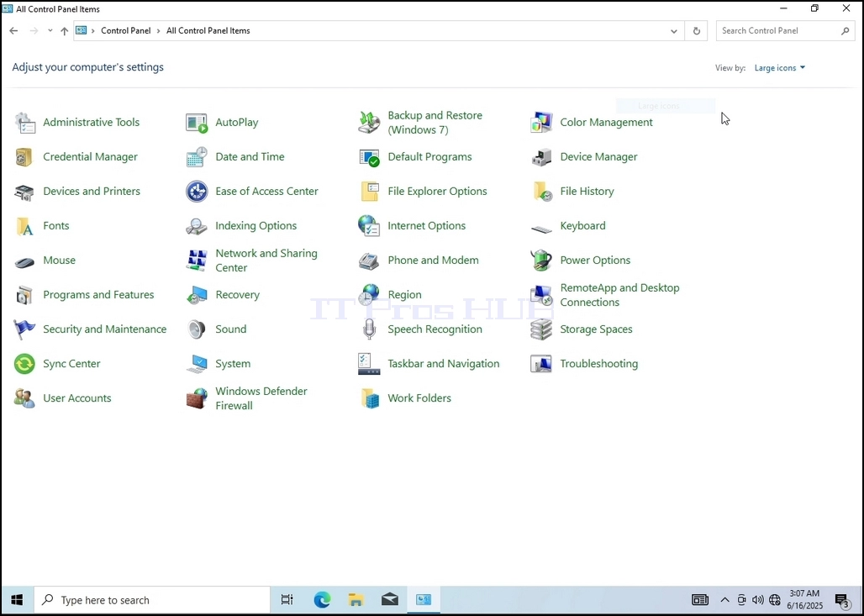Open the Phone and Modem icon
Screen dimensions: 864x616
point(369,261)
